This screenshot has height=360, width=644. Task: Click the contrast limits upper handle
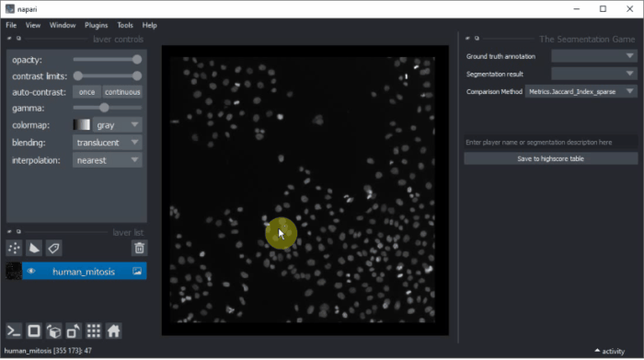pos(137,76)
